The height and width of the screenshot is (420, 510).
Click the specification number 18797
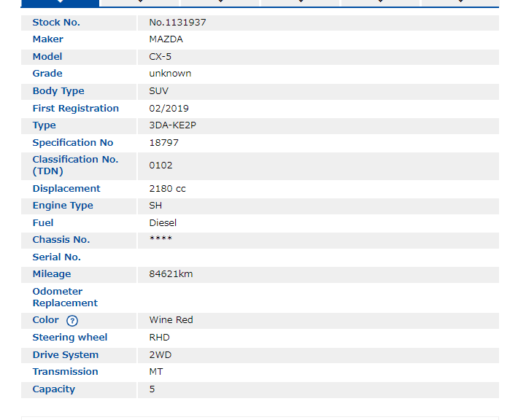(x=163, y=143)
